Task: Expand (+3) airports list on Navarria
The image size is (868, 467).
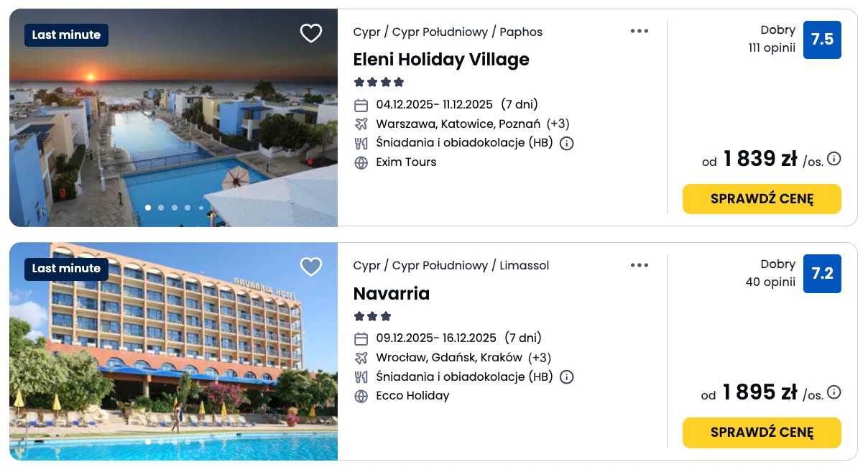Action: coord(540,357)
